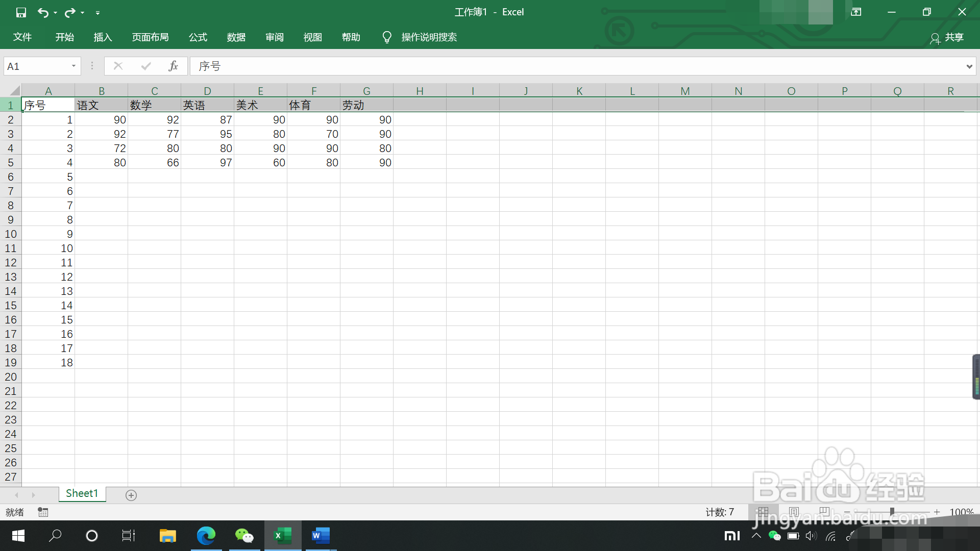Expand the formula bar chevron

click(969, 66)
